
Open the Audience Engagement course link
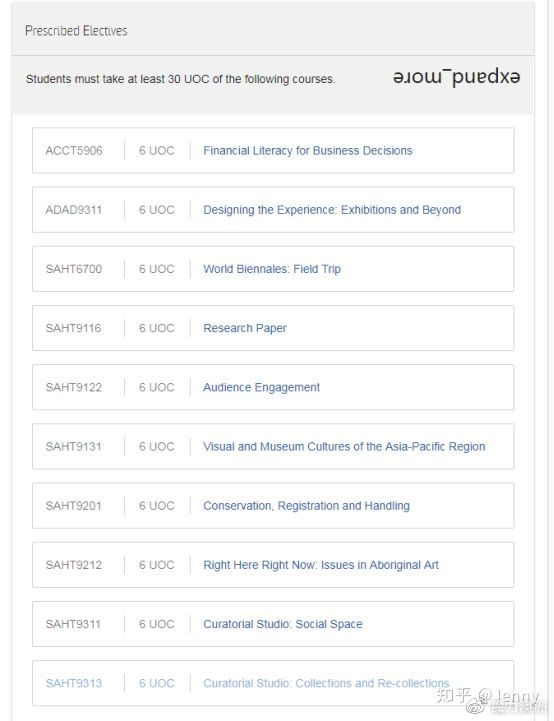click(x=261, y=388)
